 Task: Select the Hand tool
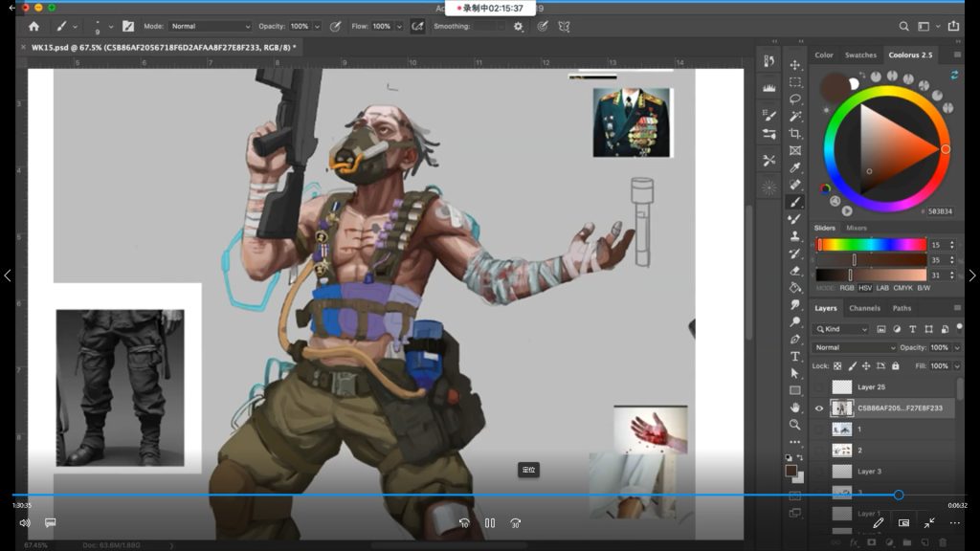pyautogui.click(x=795, y=408)
